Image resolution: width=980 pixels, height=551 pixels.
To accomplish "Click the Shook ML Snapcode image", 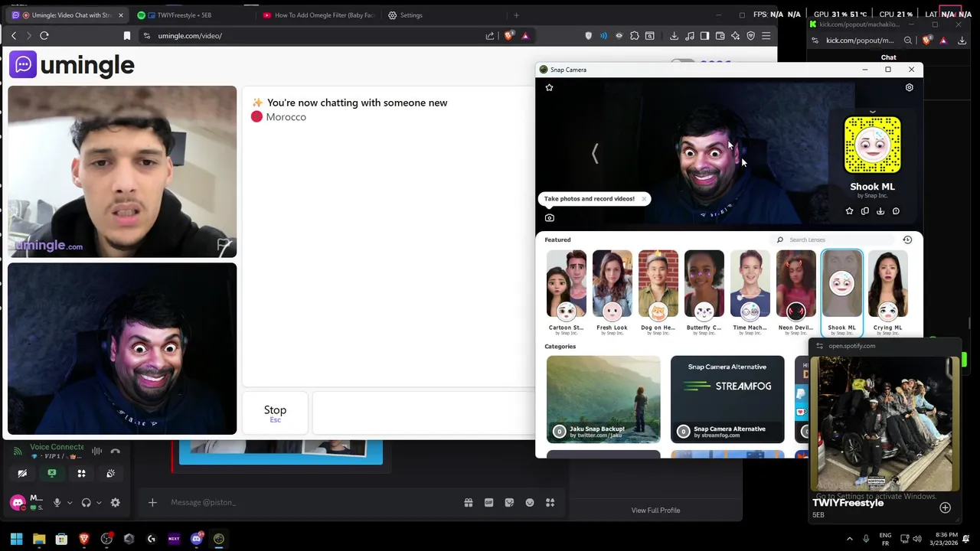I will coord(872,145).
